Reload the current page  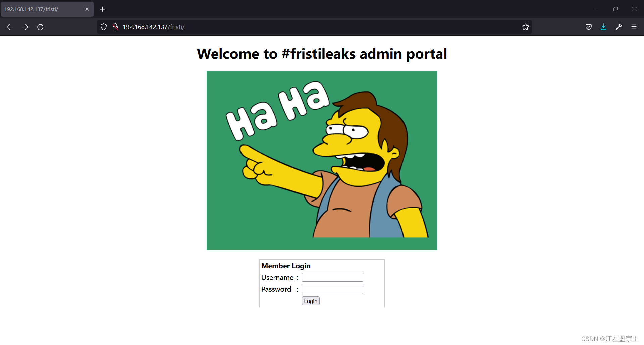click(40, 27)
